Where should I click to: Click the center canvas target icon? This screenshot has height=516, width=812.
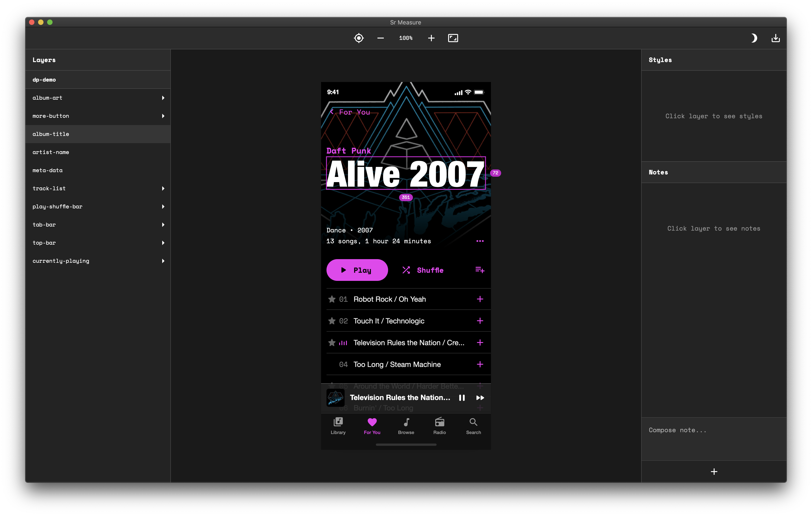tap(358, 38)
